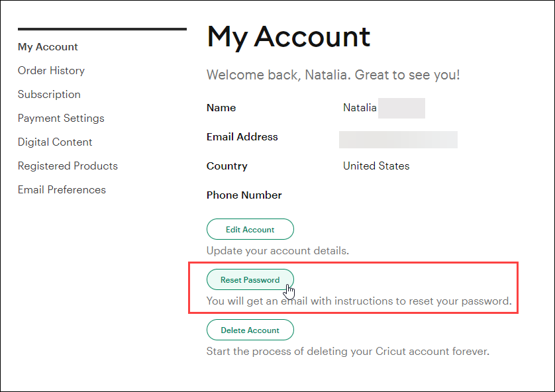Manage your Email Preferences
This screenshot has height=392, width=555.
tap(62, 189)
